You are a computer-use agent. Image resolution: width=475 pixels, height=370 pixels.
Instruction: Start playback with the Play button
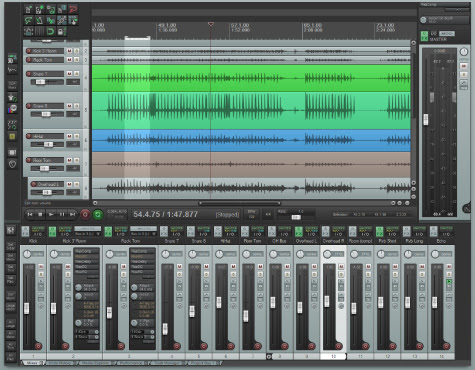pyautogui.click(x=51, y=214)
